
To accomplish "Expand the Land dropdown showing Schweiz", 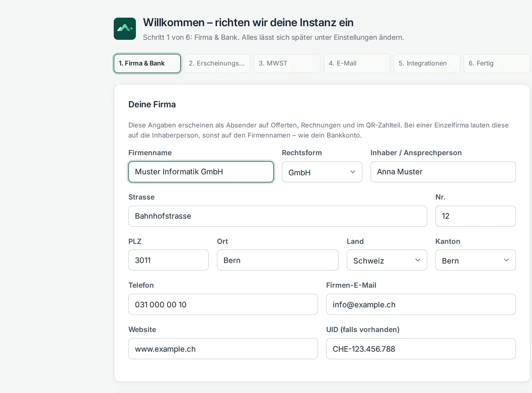I will pyautogui.click(x=387, y=260).
